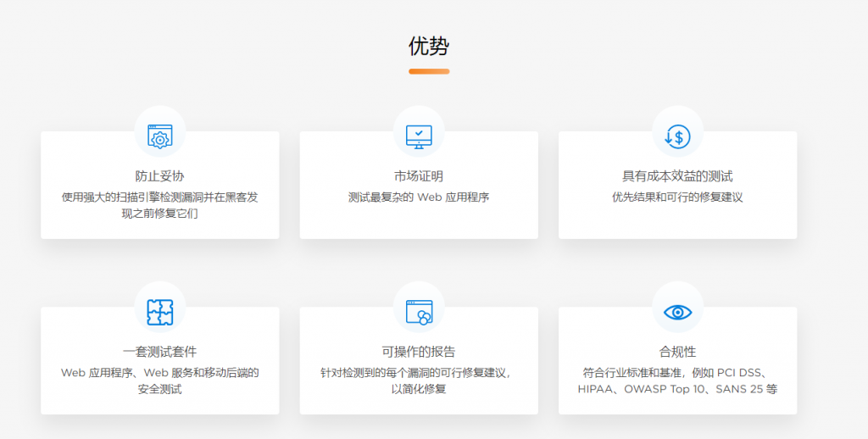Click the 防止妥协 card title
868x439 pixels.
[x=160, y=176]
